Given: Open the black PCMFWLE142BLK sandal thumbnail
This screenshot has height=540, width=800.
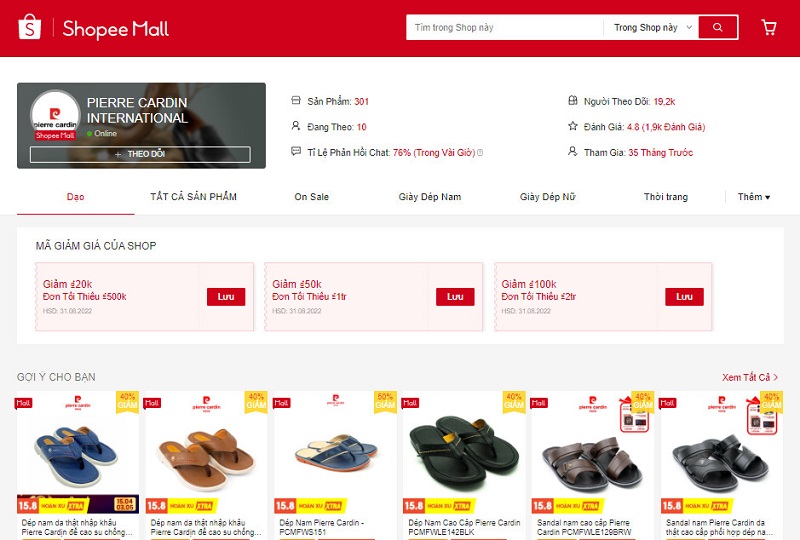Looking at the screenshot, I should point(464,443).
